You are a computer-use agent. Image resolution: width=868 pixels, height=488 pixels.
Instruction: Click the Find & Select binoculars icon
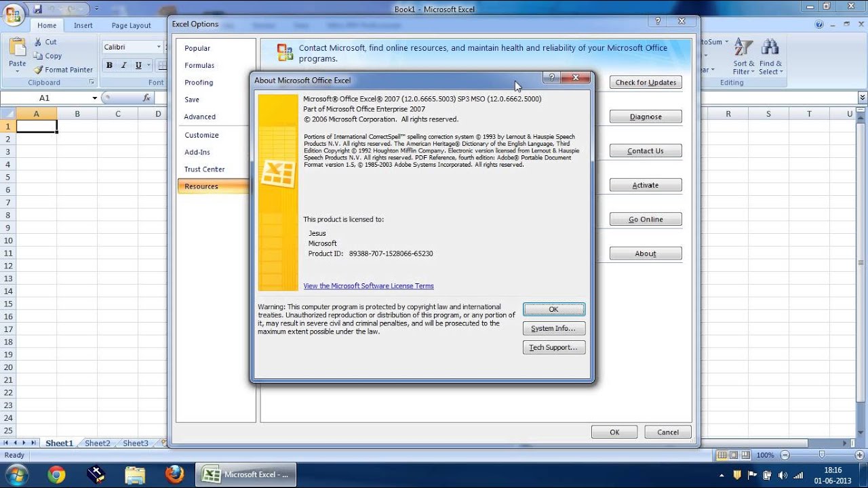pos(770,48)
